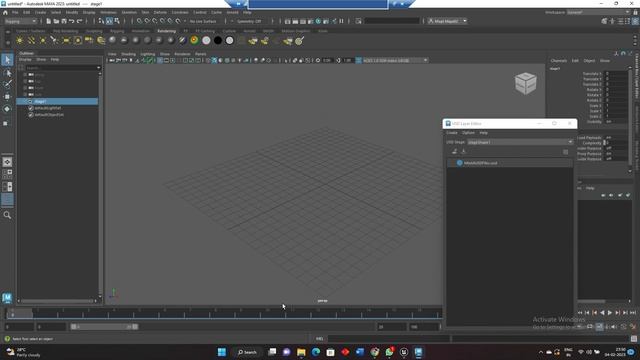
Task: Toggle snap to view planes
Action: pos(171,21)
